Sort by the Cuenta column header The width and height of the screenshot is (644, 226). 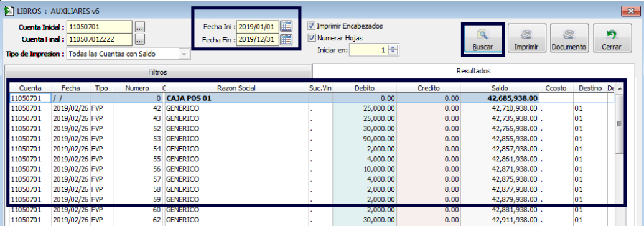click(x=30, y=88)
